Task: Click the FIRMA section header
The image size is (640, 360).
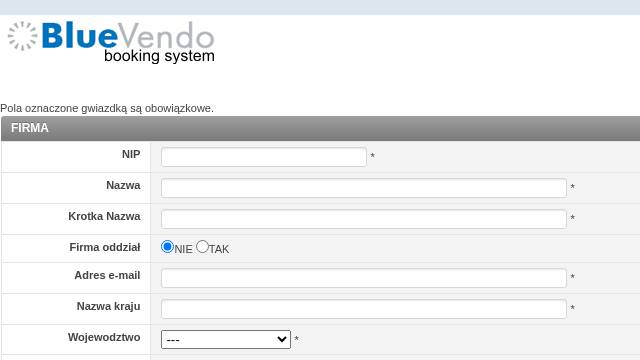Action: tap(320, 128)
